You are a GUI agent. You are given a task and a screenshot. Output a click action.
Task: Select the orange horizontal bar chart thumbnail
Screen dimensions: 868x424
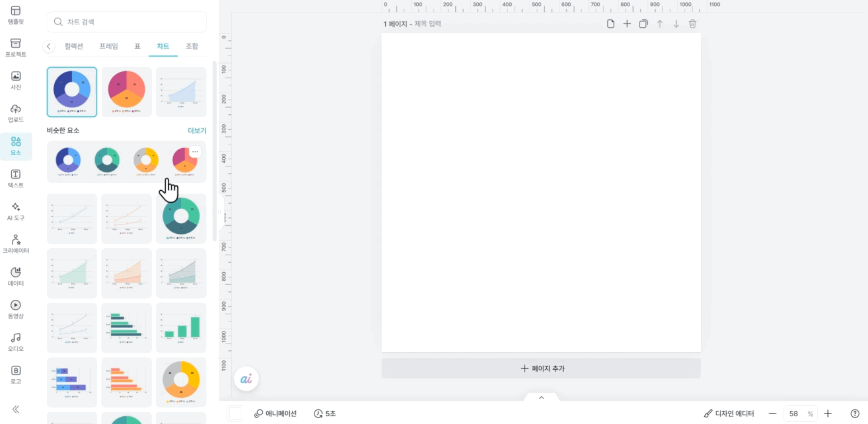pyautogui.click(x=127, y=382)
